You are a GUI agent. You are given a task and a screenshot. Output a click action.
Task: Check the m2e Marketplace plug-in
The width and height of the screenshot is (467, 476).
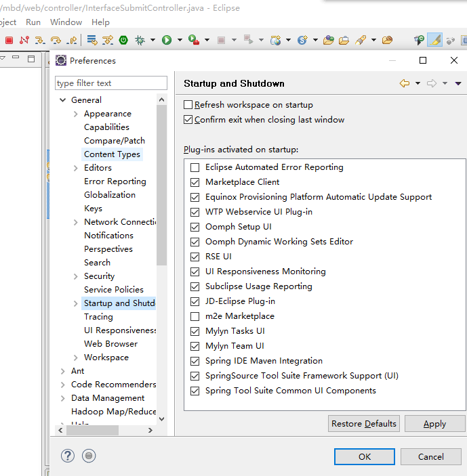(195, 317)
